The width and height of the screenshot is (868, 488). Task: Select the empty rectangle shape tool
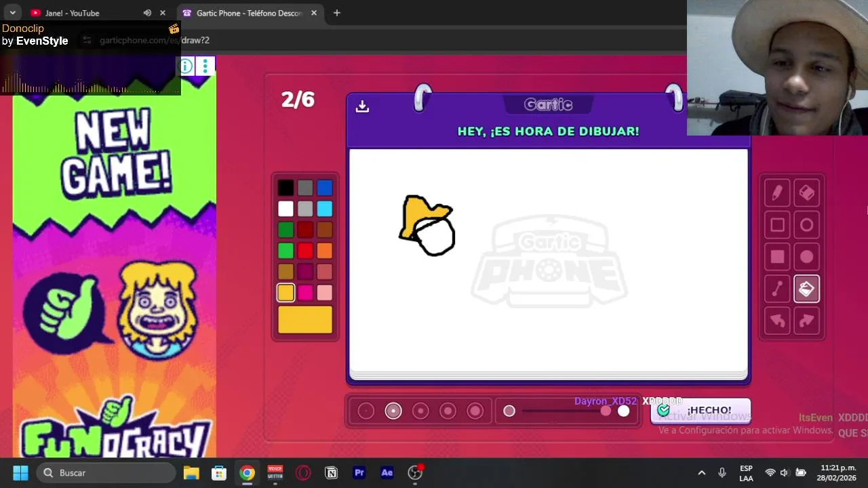pos(777,225)
